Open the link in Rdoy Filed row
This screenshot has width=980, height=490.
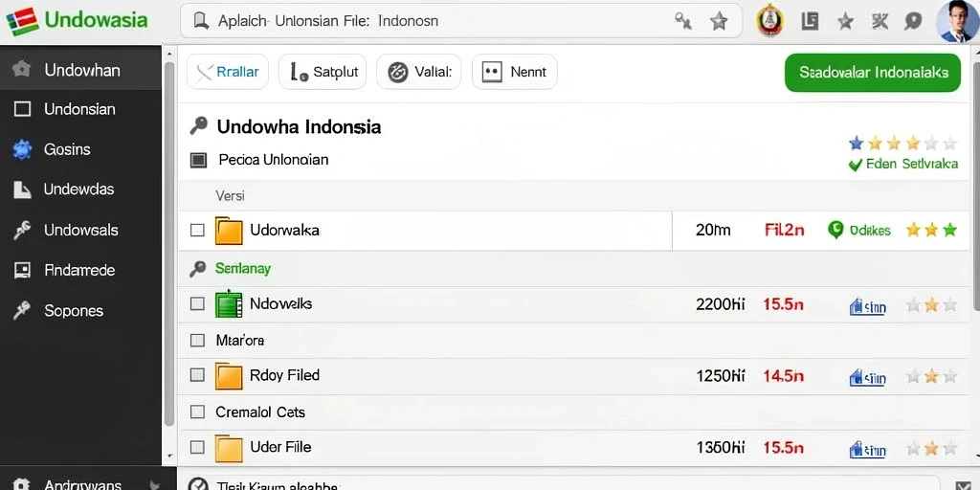pos(867,377)
